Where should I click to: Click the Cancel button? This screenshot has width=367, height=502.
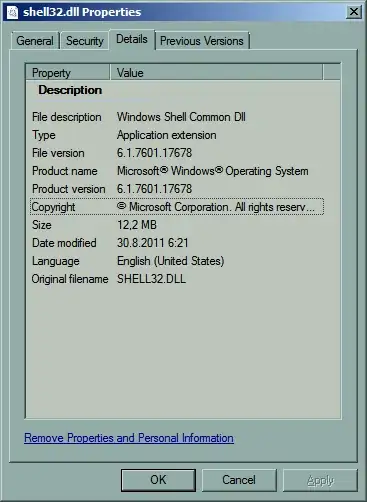tap(239, 480)
